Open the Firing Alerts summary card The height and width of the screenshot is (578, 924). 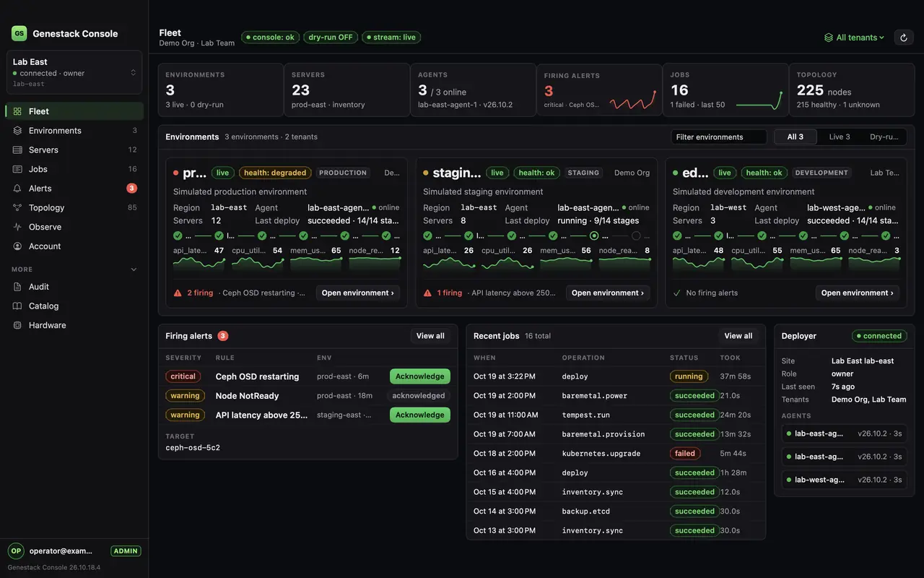(599, 90)
